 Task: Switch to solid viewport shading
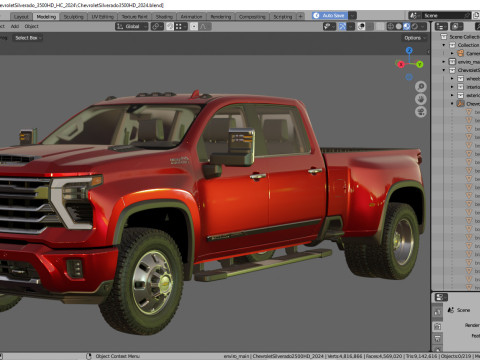click(399, 26)
